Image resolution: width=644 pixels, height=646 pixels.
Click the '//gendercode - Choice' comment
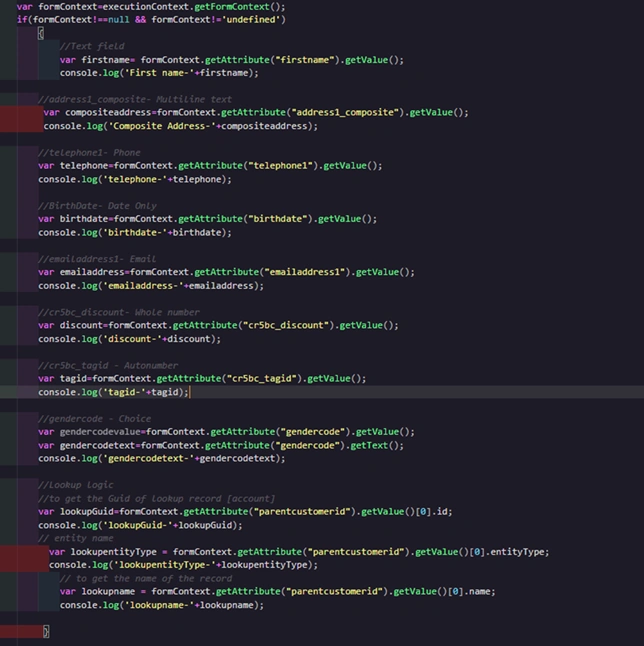tap(94, 418)
